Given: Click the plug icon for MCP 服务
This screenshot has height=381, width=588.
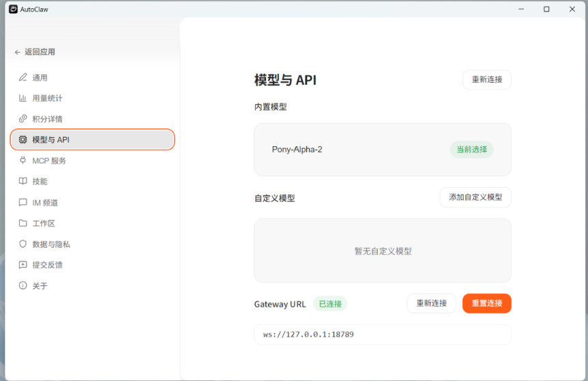Looking at the screenshot, I should (23, 160).
